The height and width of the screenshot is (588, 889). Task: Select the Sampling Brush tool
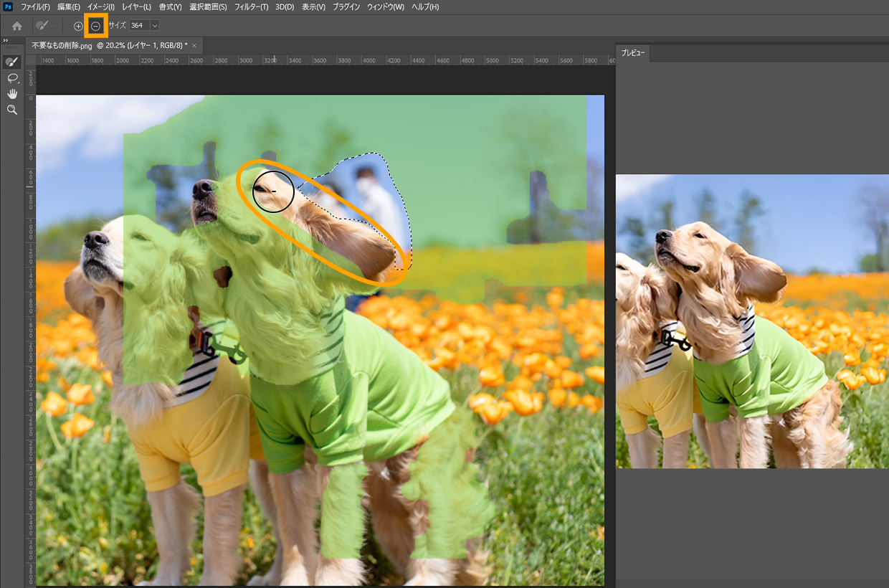click(x=12, y=62)
